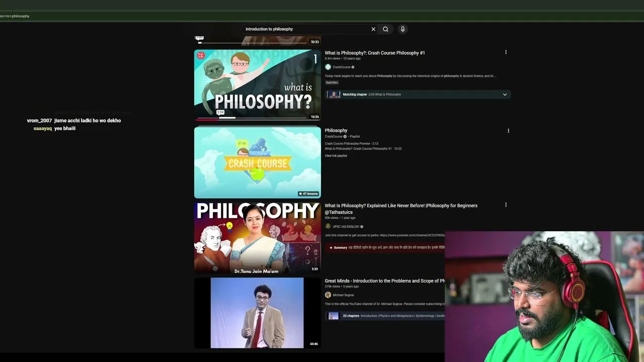Open the three-dot menu for Crash Course Philosophy #1
Image resolution: width=644 pixels, height=362 pixels.
click(506, 52)
